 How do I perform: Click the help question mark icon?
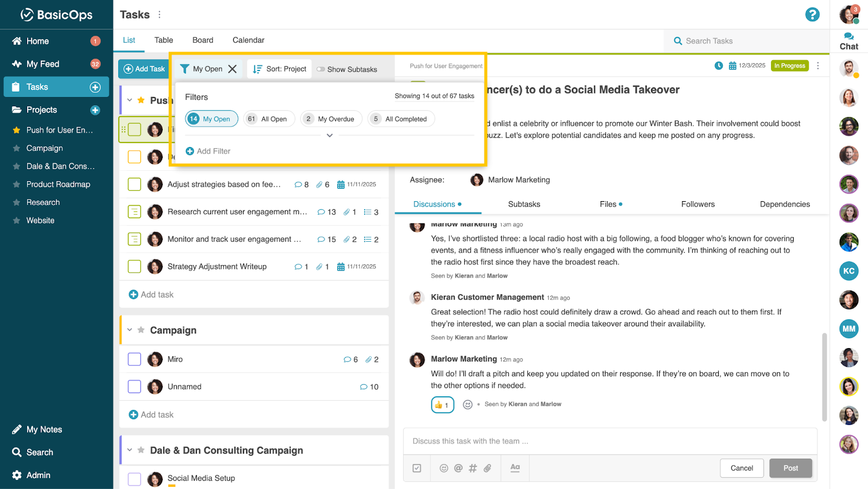[x=812, y=15]
